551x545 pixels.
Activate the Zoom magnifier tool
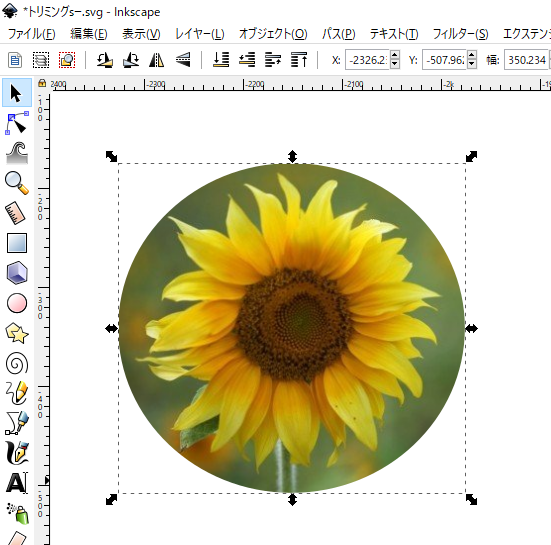[x=17, y=183]
